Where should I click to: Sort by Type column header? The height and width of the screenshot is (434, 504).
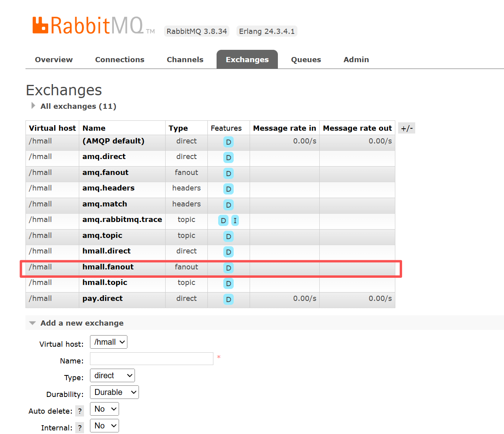pyautogui.click(x=178, y=128)
